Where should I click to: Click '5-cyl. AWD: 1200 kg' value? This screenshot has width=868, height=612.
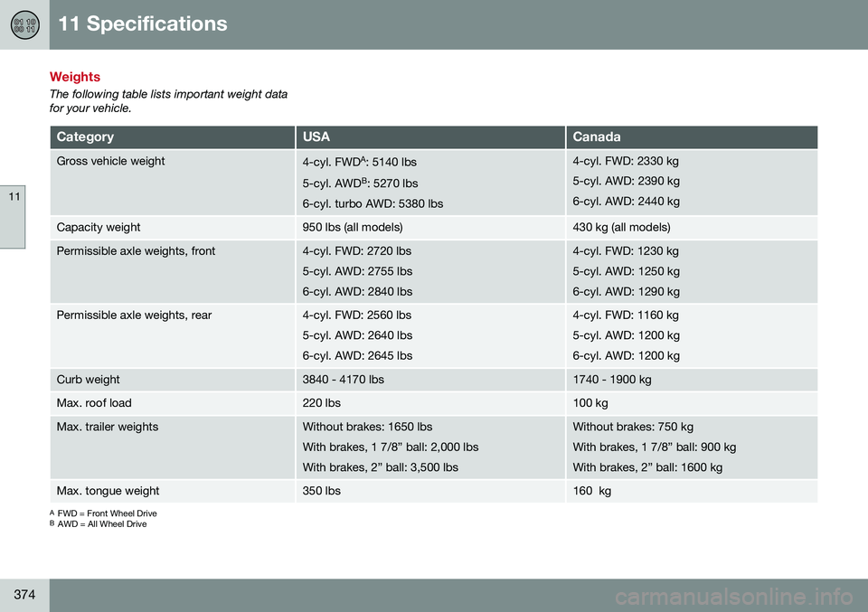(626, 335)
